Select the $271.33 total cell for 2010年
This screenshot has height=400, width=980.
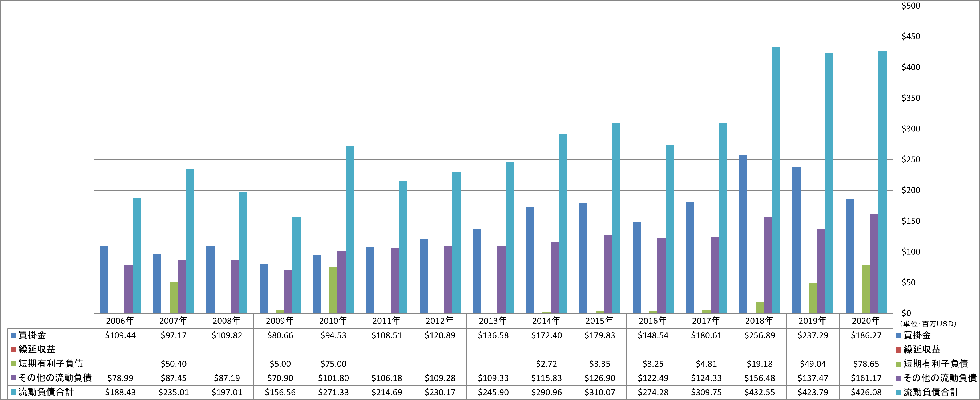coord(333,392)
